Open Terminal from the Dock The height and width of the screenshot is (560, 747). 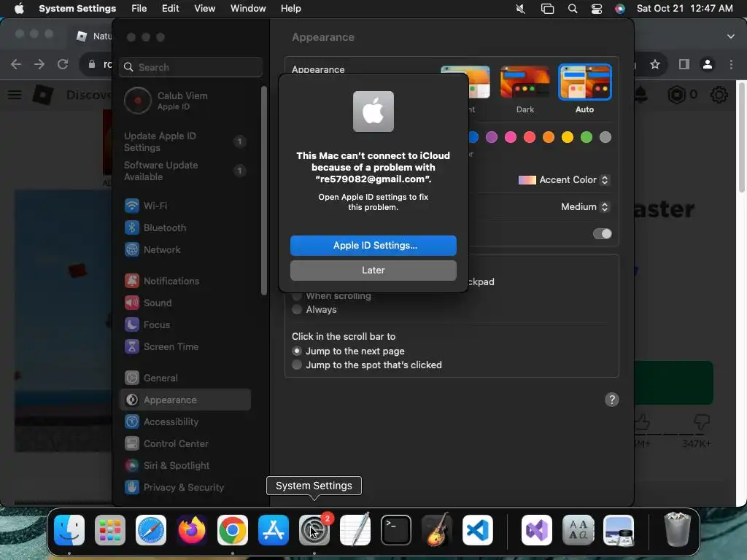coord(396,530)
